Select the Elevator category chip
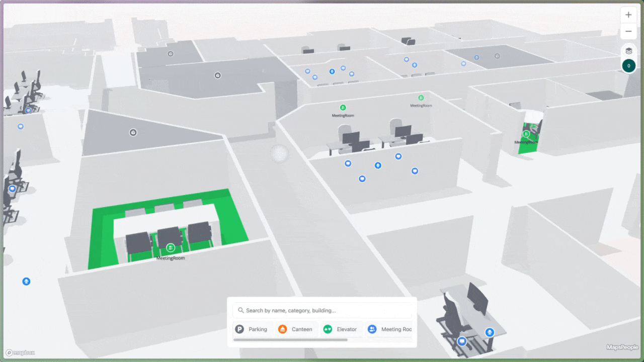This screenshot has width=644, height=362. tap(341, 329)
